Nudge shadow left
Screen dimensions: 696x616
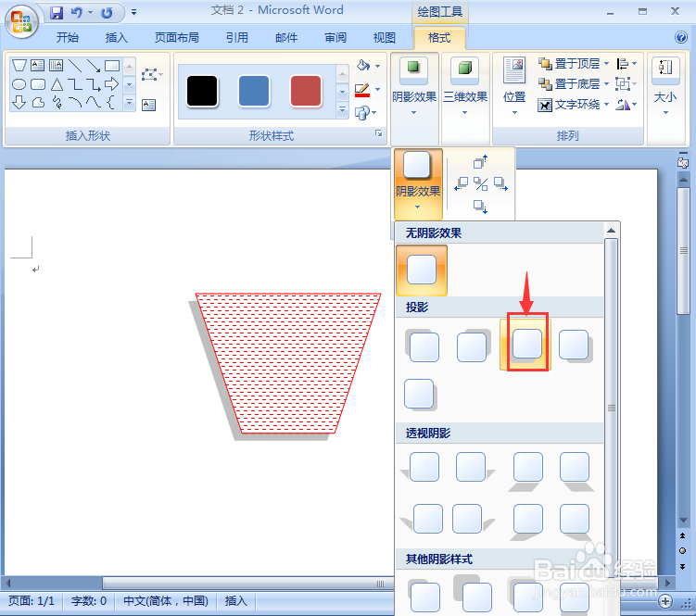462,183
